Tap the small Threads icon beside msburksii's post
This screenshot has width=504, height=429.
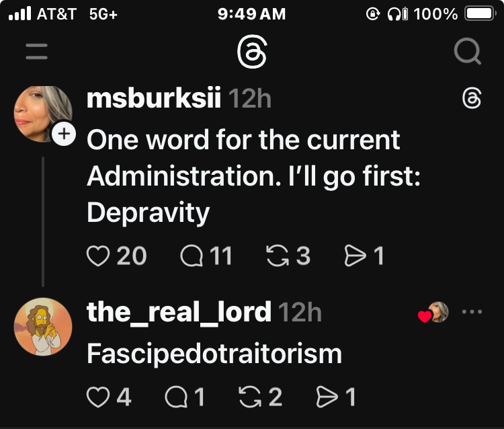tap(472, 100)
